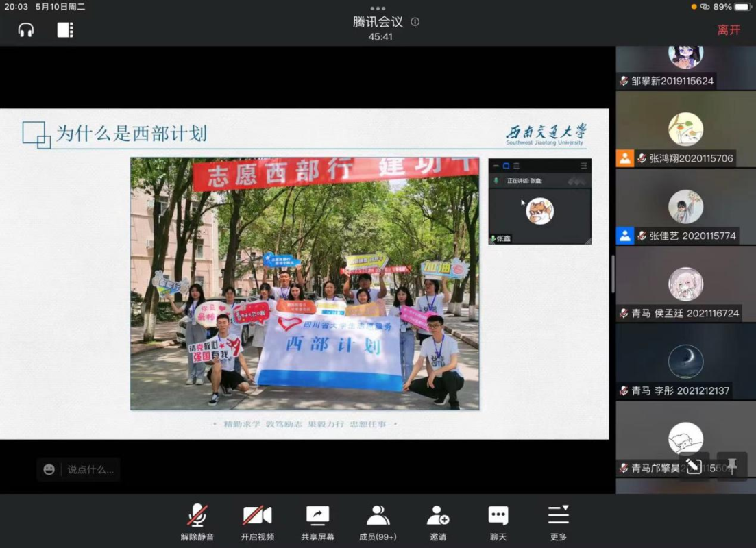Unmute the microphone (解除静音)

click(x=197, y=523)
